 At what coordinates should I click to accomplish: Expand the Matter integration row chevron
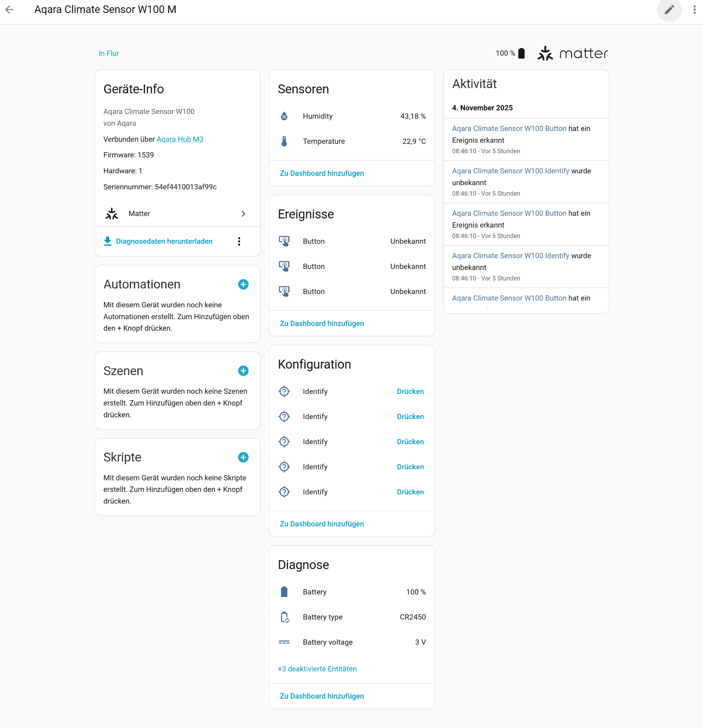(243, 214)
